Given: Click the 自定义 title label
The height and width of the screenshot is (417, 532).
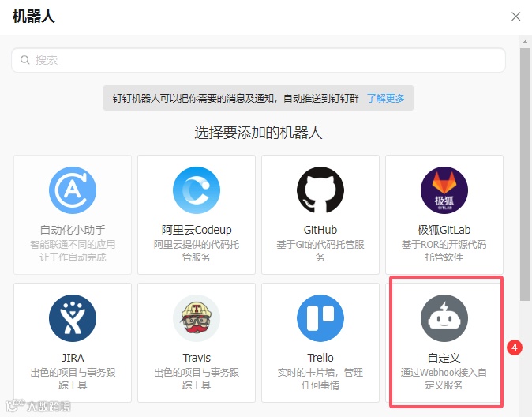Looking at the screenshot, I should (x=444, y=358).
